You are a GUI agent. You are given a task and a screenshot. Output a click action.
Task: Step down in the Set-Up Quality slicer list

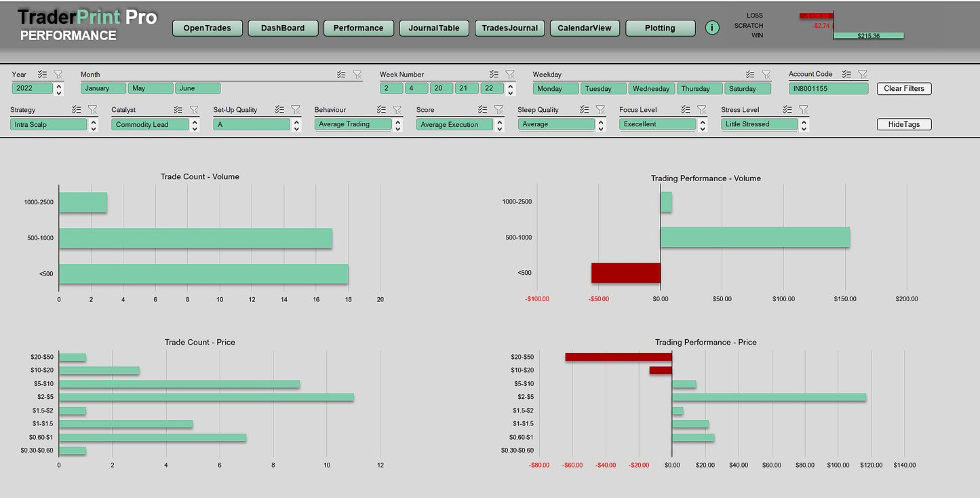296,128
